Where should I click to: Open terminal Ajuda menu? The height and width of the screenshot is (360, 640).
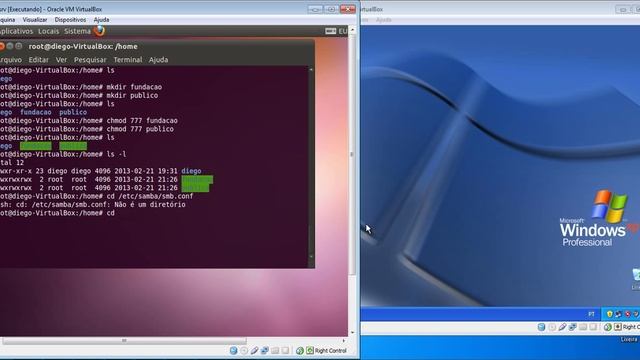(x=158, y=60)
